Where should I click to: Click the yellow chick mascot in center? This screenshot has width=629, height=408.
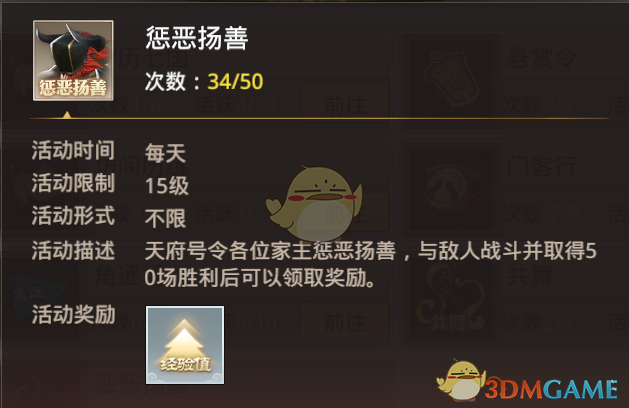tap(314, 205)
